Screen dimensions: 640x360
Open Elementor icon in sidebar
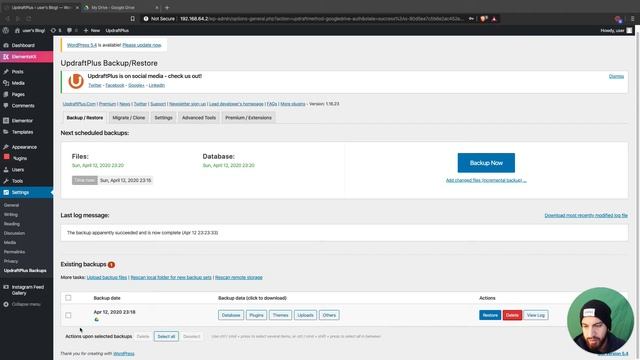tap(6, 120)
